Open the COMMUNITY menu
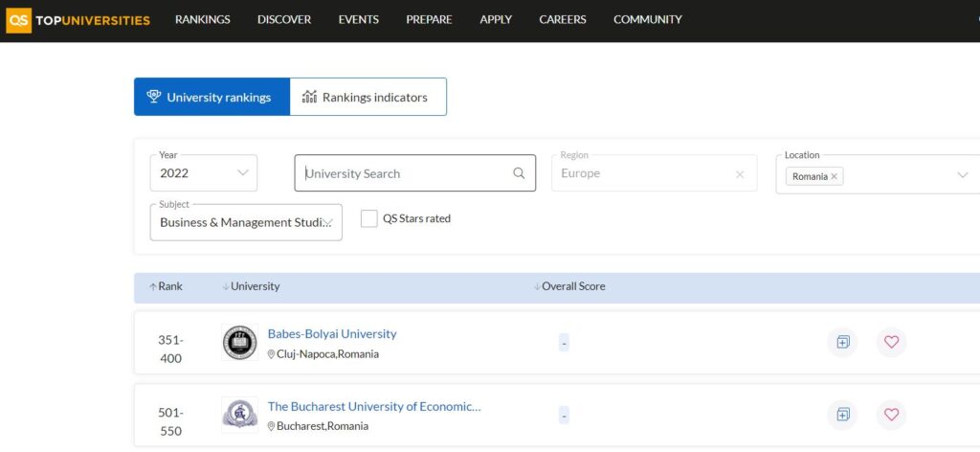This screenshot has height=452, width=980. point(648,20)
